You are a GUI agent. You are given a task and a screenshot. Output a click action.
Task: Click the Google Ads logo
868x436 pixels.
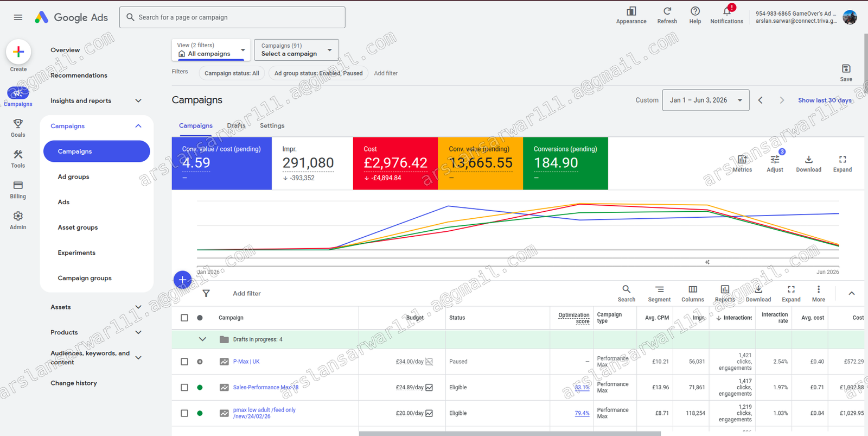pyautogui.click(x=71, y=17)
